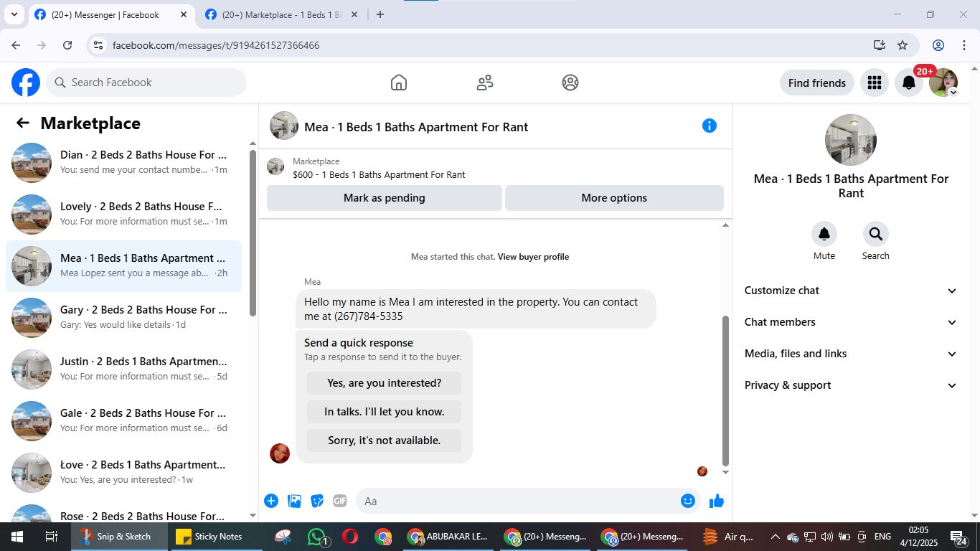The width and height of the screenshot is (980, 551).
Task: Open install app icon in address bar
Action: pyautogui.click(x=880, y=45)
